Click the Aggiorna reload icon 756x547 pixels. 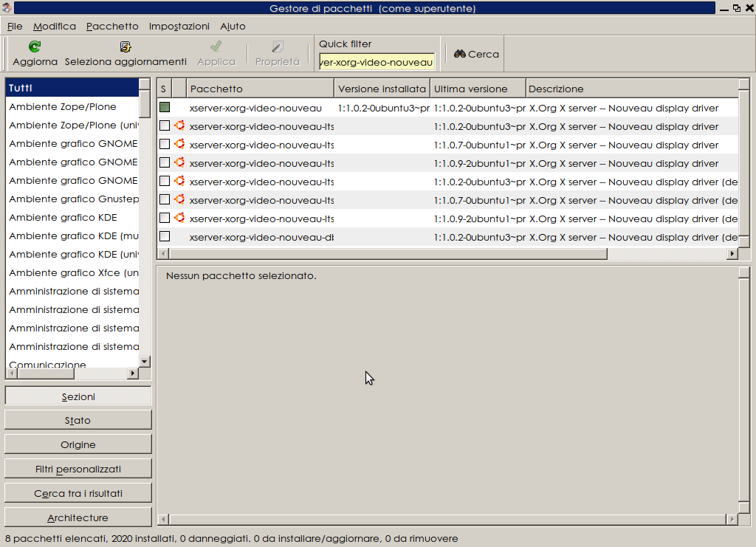click(35, 47)
